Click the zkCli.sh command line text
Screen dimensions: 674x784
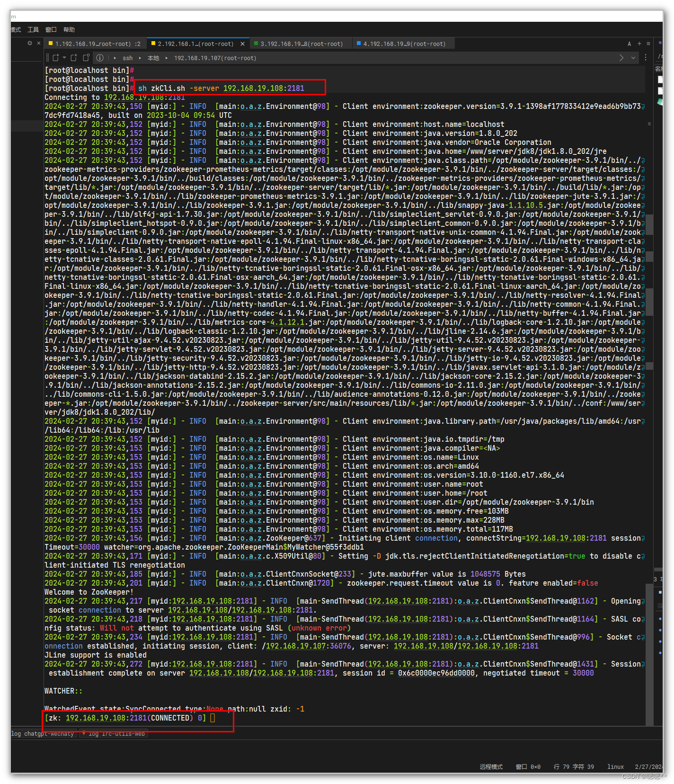221,88
